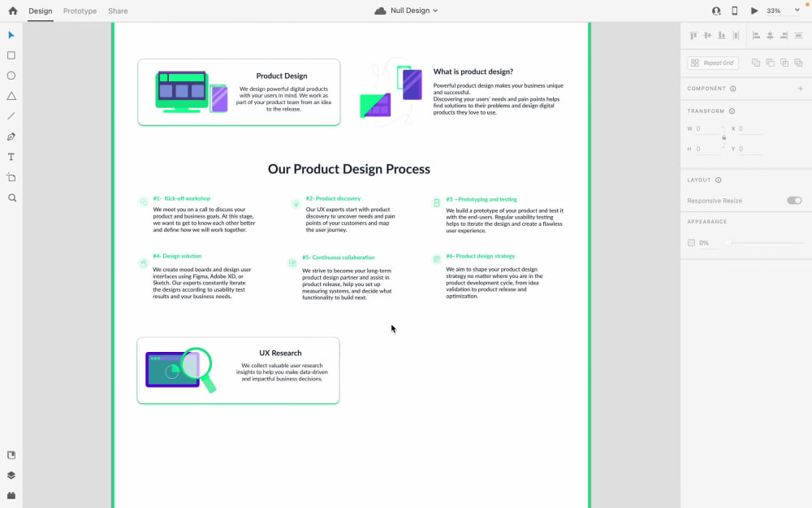This screenshot has width=812, height=508.
Task: Select the Artboard tool
Action: 11,176
